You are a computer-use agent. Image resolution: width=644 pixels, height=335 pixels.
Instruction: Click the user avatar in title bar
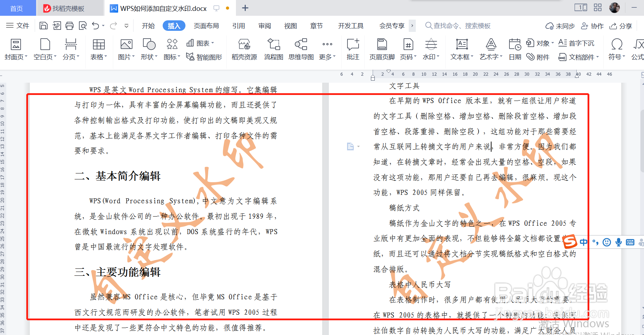click(x=615, y=7)
